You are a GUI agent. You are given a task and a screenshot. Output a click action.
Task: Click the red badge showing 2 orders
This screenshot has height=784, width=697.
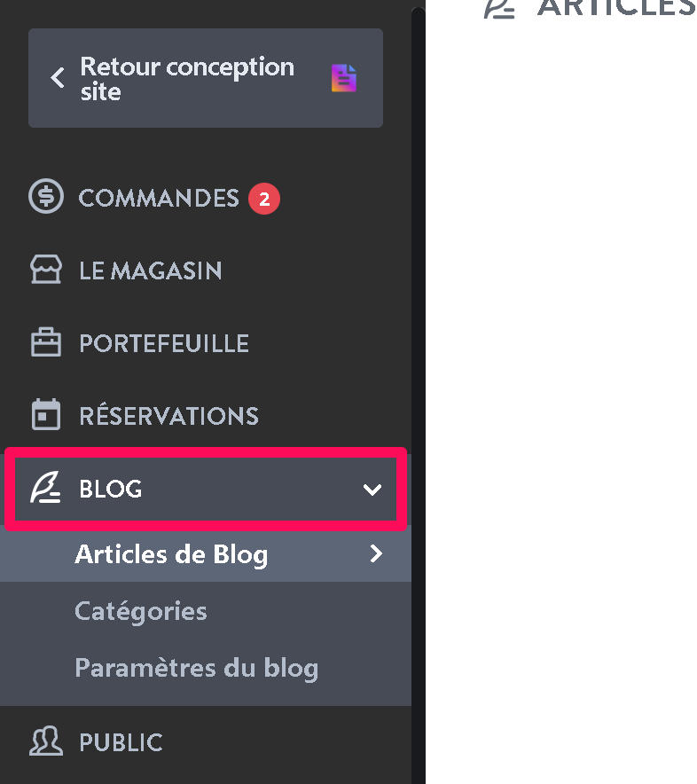264,199
